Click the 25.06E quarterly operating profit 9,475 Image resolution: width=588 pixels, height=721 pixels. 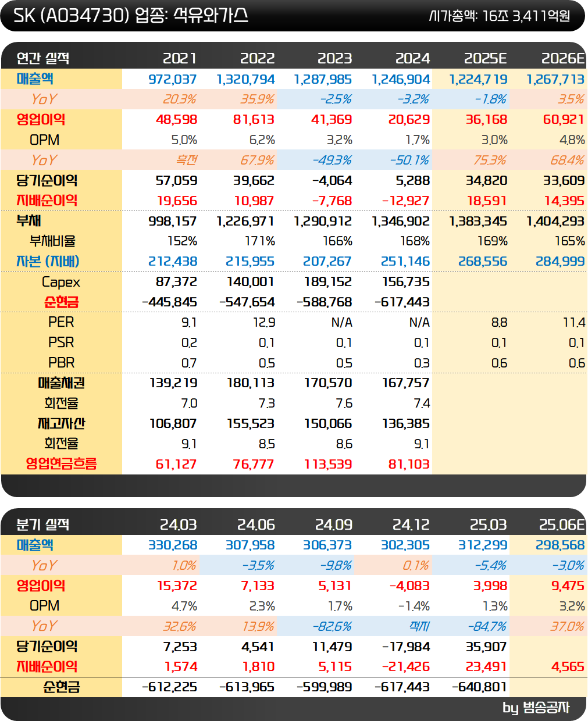568,586
